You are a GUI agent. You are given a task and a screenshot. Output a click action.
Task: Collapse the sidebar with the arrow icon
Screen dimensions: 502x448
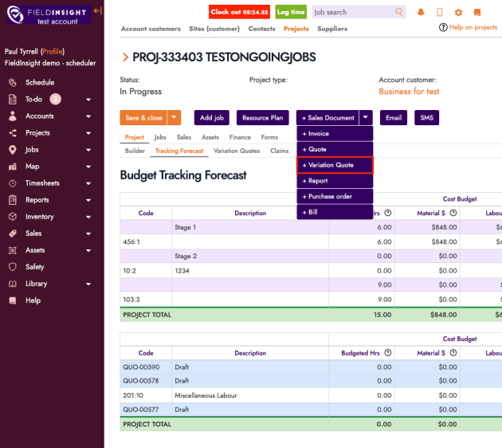(x=97, y=10)
